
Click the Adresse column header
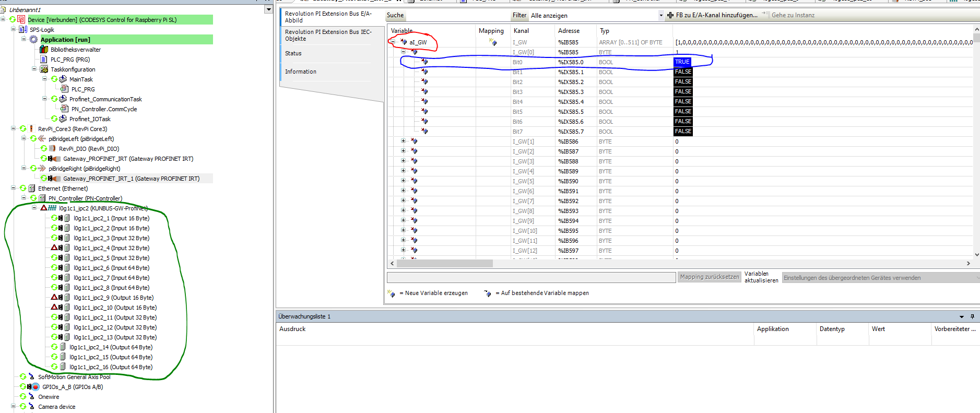pos(575,31)
